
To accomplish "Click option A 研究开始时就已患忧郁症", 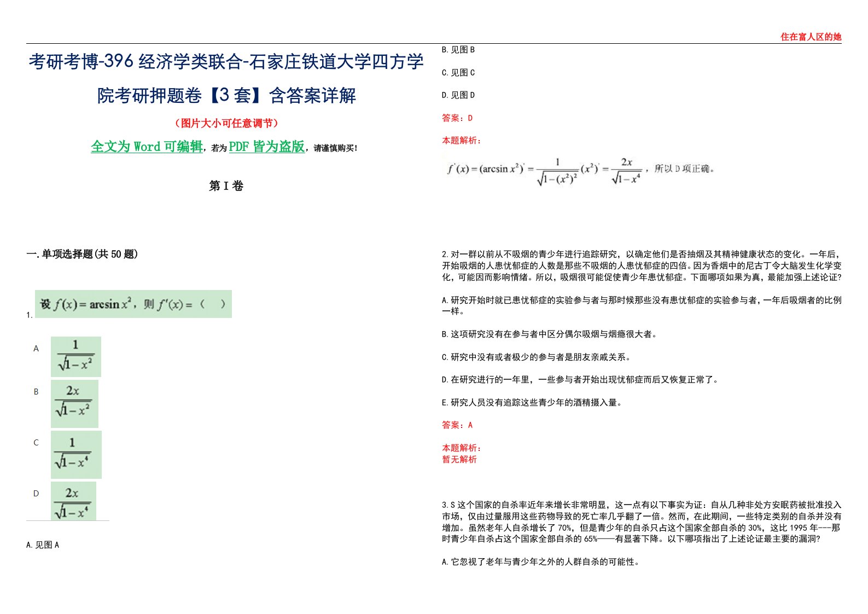I will pyautogui.click(x=642, y=305).
